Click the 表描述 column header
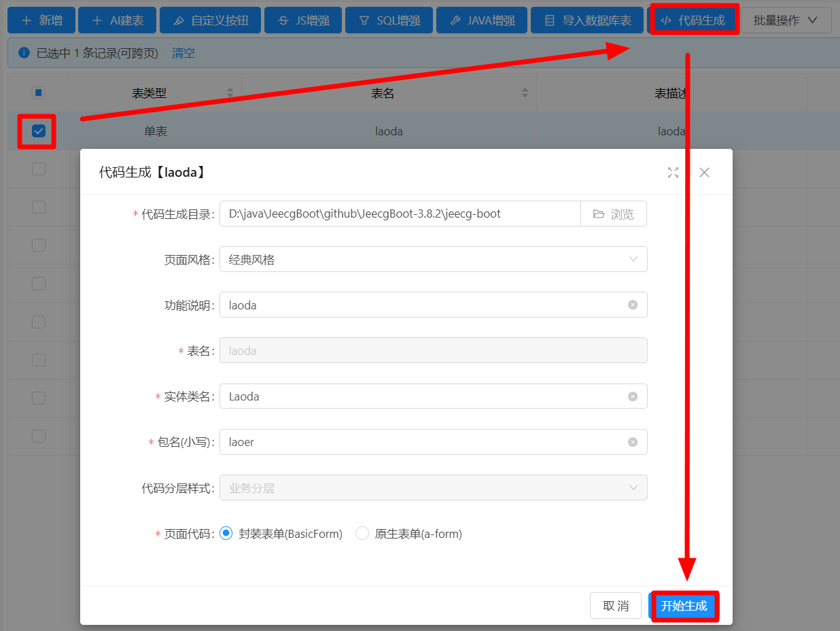This screenshot has height=631, width=840. click(x=671, y=93)
